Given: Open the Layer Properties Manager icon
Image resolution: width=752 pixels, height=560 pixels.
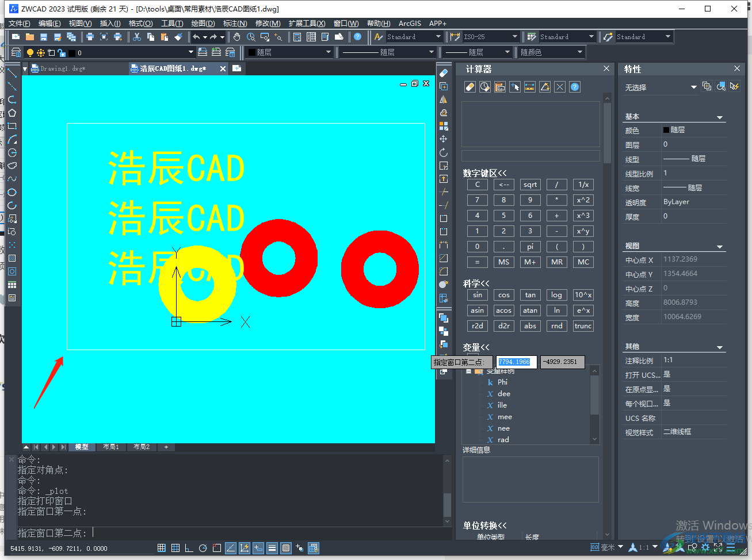Looking at the screenshot, I should click(x=16, y=52).
